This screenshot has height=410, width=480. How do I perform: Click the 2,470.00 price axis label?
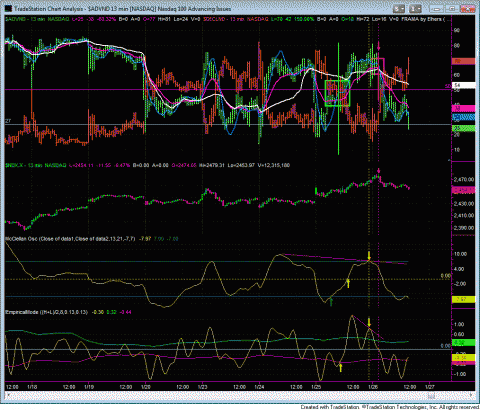tap(464, 179)
